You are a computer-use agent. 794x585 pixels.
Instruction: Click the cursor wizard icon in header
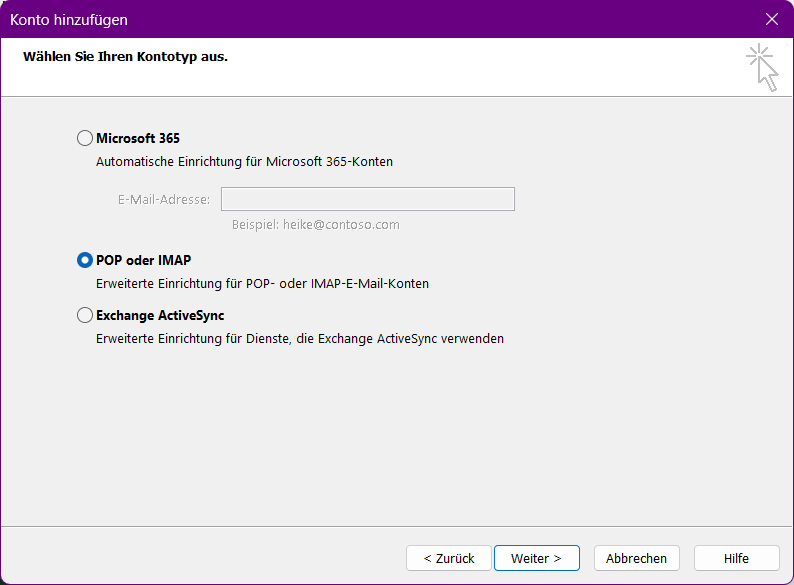tap(763, 67)
